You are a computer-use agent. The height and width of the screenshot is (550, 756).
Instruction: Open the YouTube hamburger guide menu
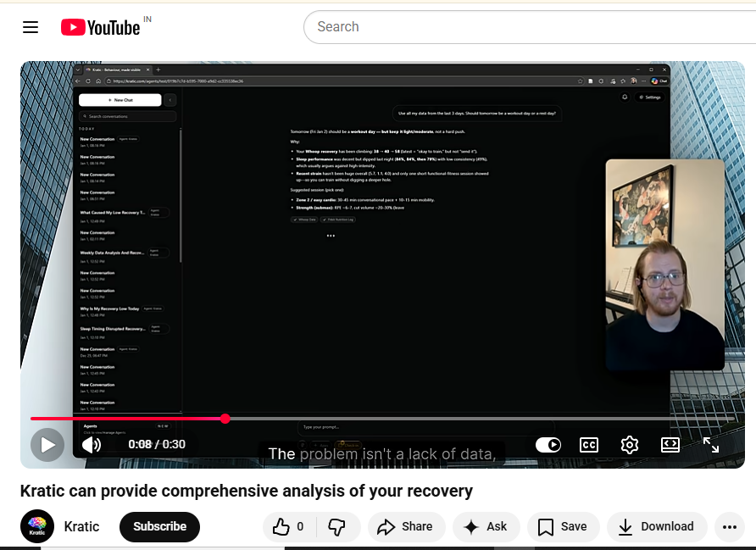click(x=31, y=27)
